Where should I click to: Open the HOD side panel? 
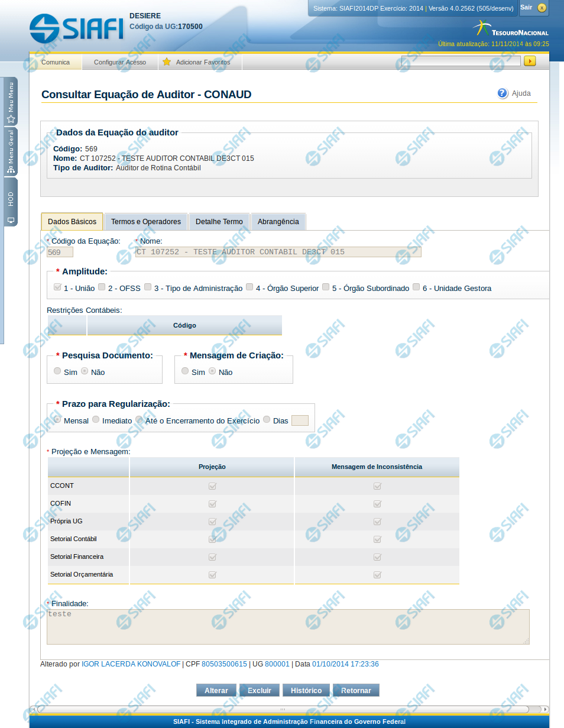pos(11,202)
